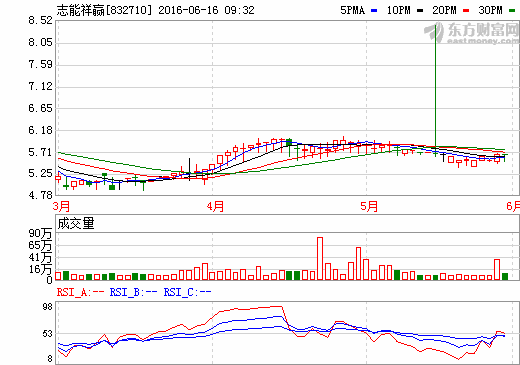Click the tallest red volume bar
Image resolution: width=520 pixels, height=365 pixels.
tap(320, 258)
